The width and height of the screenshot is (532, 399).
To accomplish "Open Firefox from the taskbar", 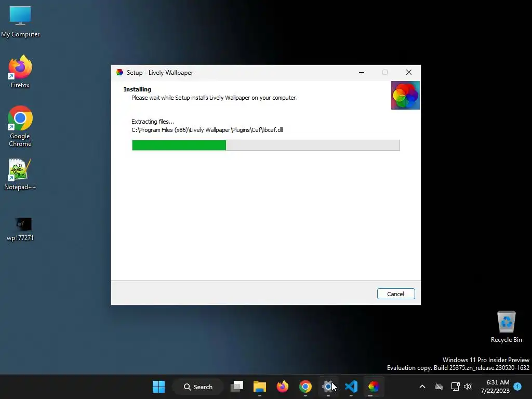I will pos(282,387).
